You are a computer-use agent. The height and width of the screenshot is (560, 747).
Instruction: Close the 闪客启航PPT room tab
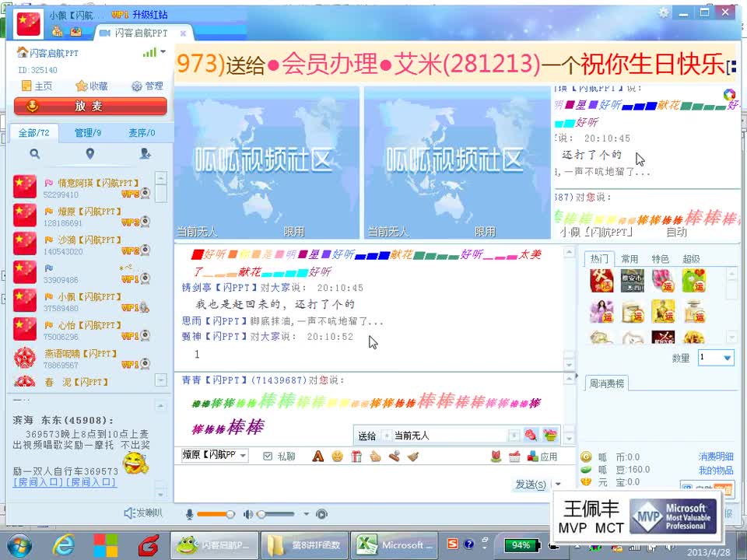pyautogui.click(x=183, y=33)
